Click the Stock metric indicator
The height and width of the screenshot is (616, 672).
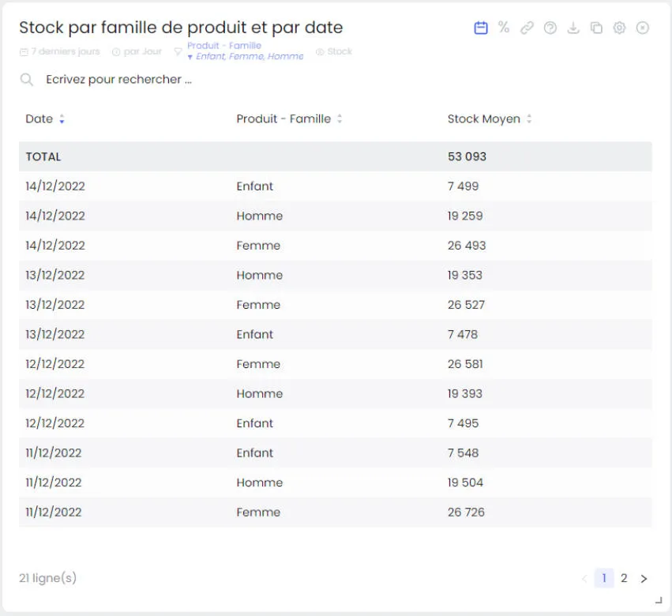point(334,51)
